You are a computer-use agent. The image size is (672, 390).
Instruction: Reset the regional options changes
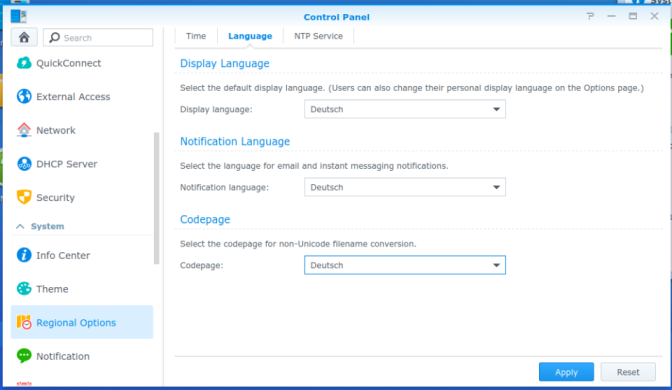point(628,372)
